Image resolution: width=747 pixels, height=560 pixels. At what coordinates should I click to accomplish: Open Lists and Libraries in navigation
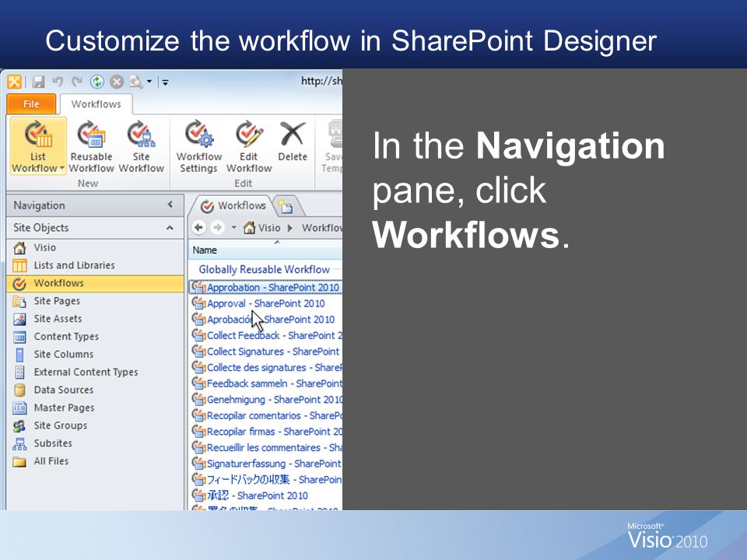point(95,265)
